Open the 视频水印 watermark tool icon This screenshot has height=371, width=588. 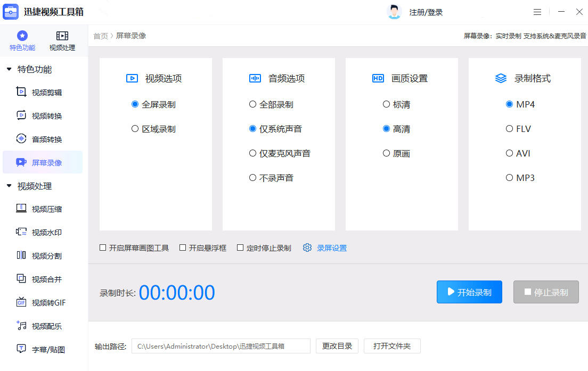point(21,232)
